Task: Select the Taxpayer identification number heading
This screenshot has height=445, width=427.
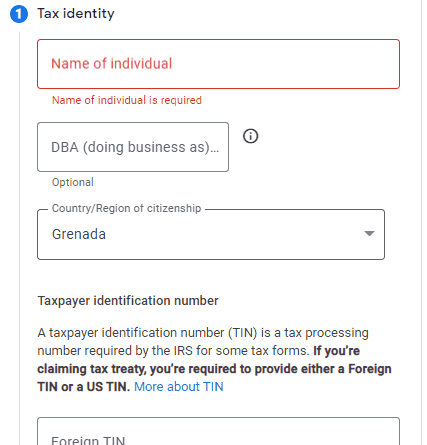Action: (x=128, y=301)
